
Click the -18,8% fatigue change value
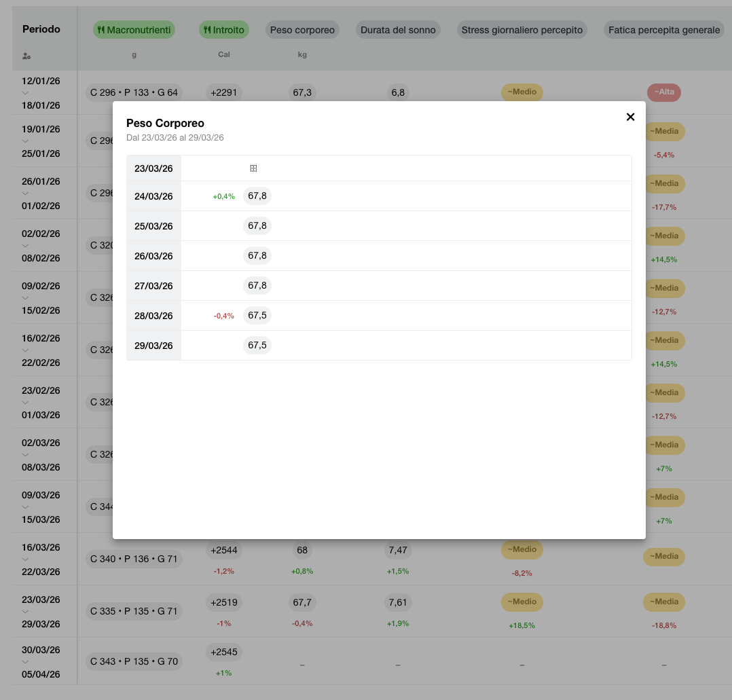point(664,625)
